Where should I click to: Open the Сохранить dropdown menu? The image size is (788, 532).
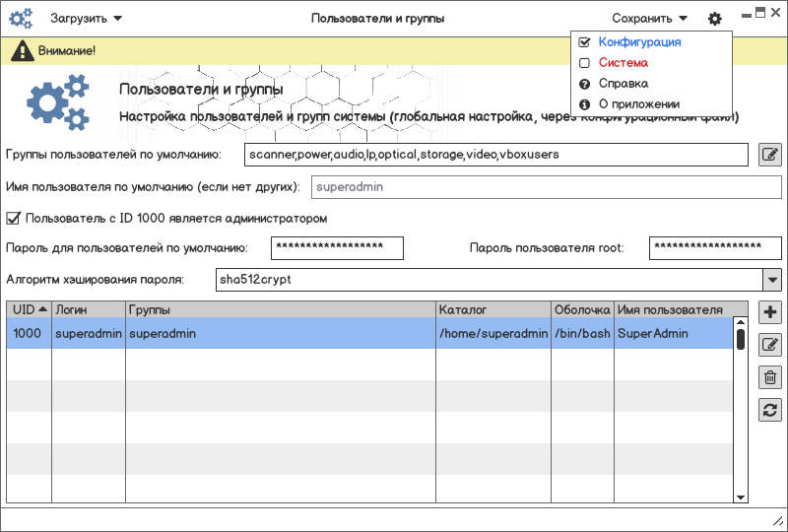(649, 18)
